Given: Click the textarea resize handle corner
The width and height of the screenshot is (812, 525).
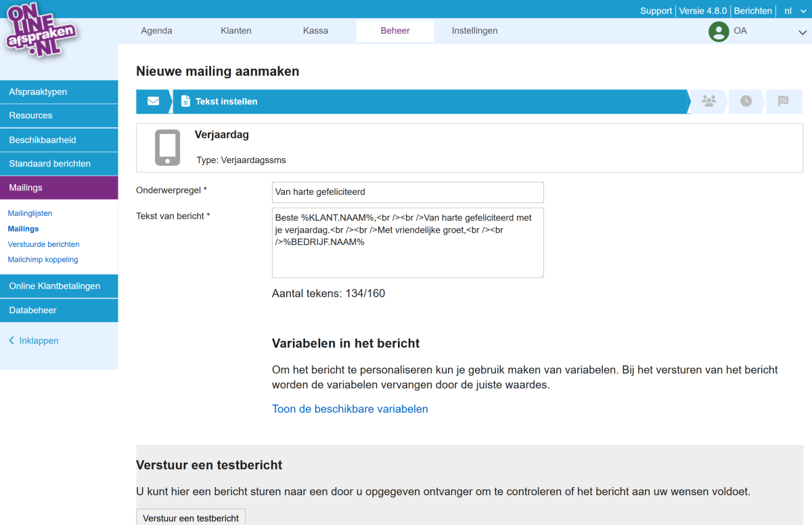Looking at the screenshot, I should 540,274.
